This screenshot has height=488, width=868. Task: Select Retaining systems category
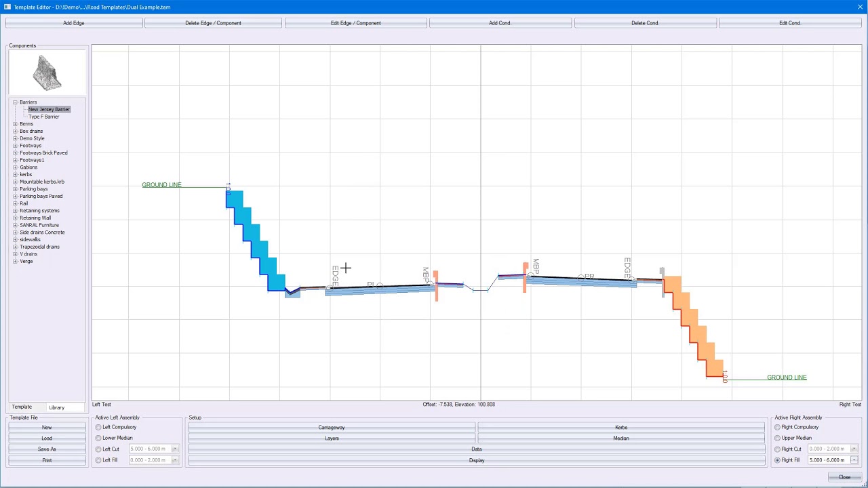tap(39, 211)
